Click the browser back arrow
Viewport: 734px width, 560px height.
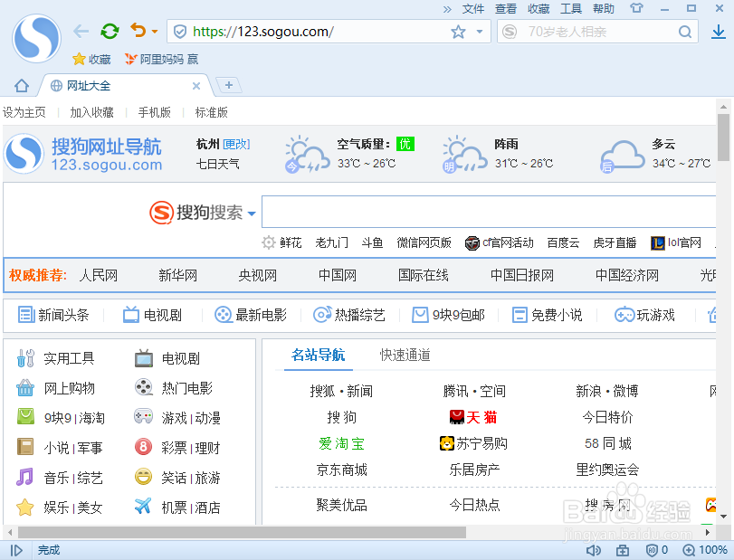[81, 32]
